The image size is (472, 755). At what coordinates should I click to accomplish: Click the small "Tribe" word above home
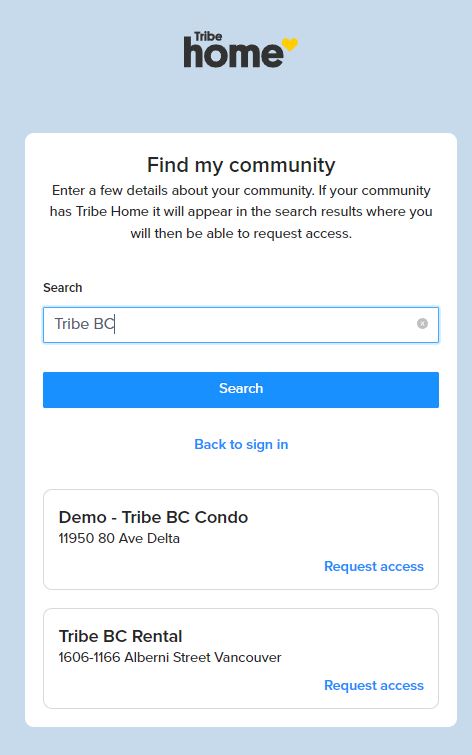208,37
